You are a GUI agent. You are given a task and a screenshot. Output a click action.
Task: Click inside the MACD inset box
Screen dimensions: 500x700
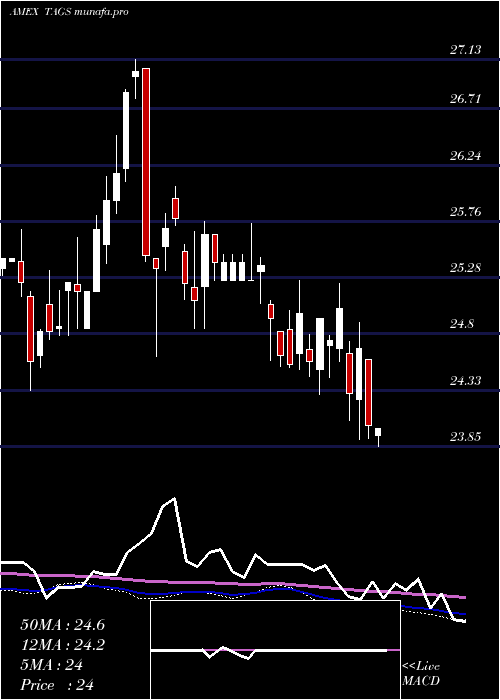[275, 650]
